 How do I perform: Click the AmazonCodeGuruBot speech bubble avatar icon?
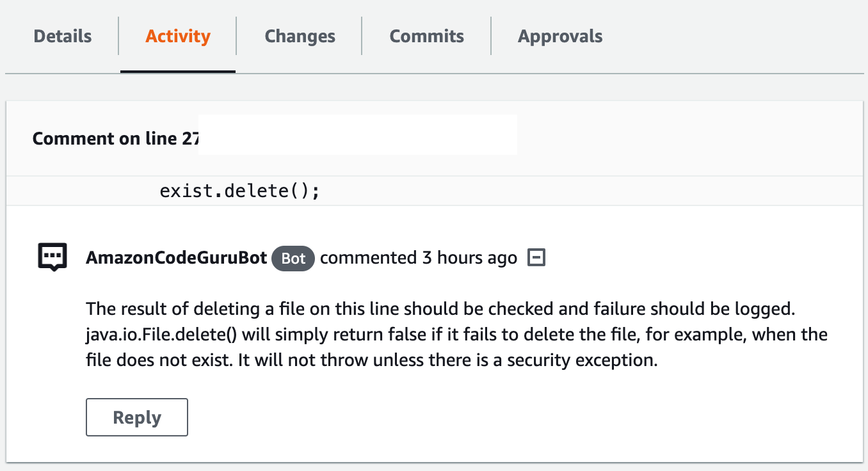click(52, 257)
